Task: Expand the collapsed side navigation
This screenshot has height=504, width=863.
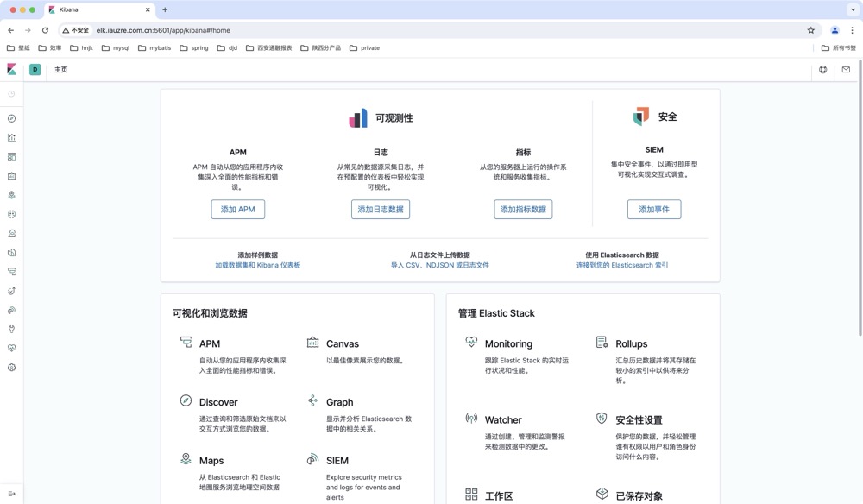Action: [x=12, y=494]
